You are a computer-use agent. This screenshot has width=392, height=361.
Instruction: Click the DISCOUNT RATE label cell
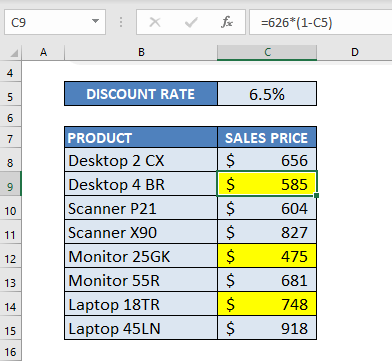pyautogui.click(x=141, y=94)
